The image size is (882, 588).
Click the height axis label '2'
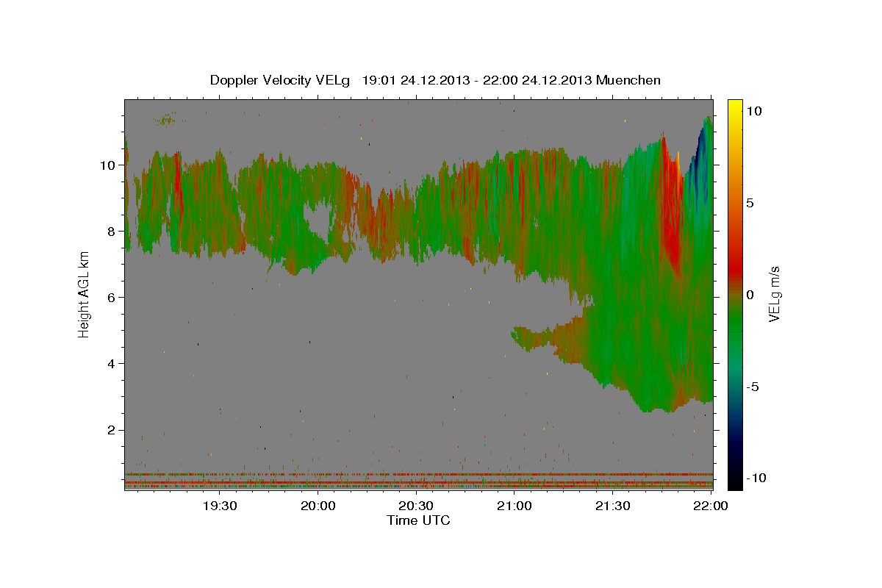click(113, 430)
